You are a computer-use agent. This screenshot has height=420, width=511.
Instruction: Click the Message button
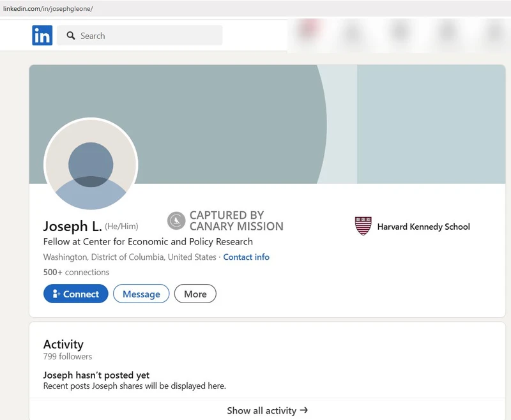coord(141,294)
